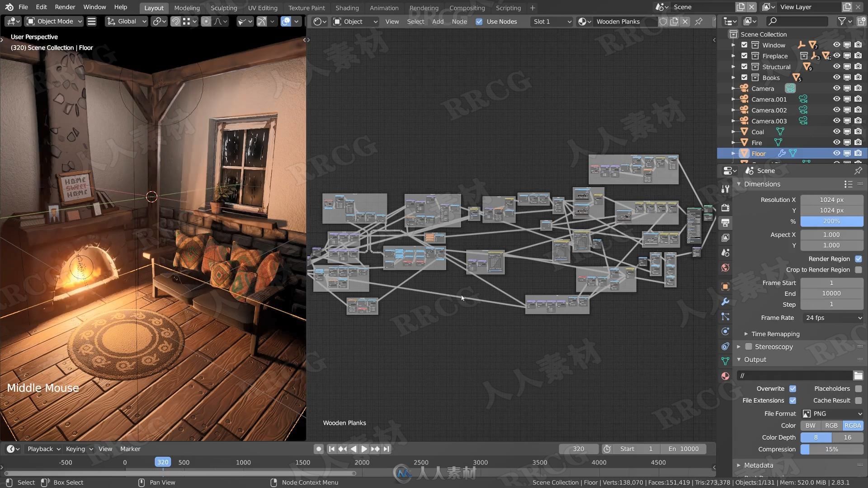Toggle File Extensions checkbox
The height and width of the screenshot is (488, 868).
[793, 400]
